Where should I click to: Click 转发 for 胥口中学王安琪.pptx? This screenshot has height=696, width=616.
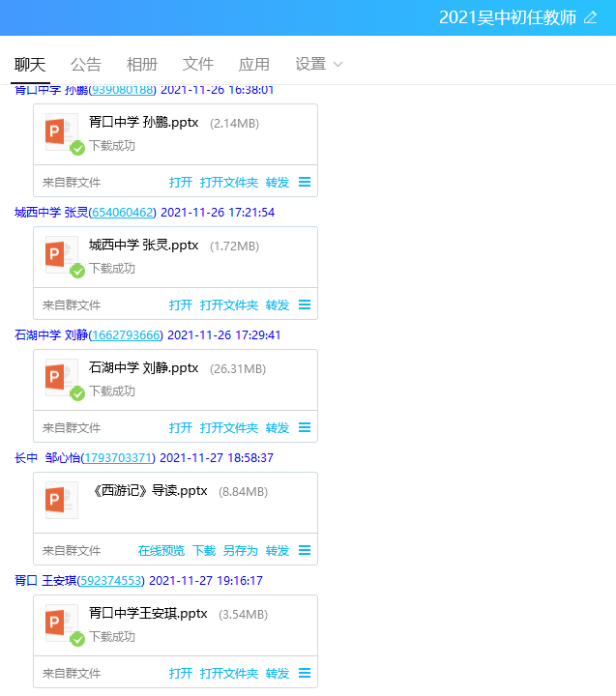pos(278,674)
